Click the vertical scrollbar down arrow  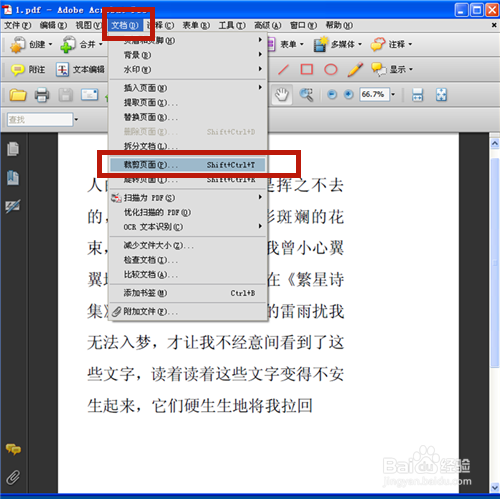coord(495,488)
